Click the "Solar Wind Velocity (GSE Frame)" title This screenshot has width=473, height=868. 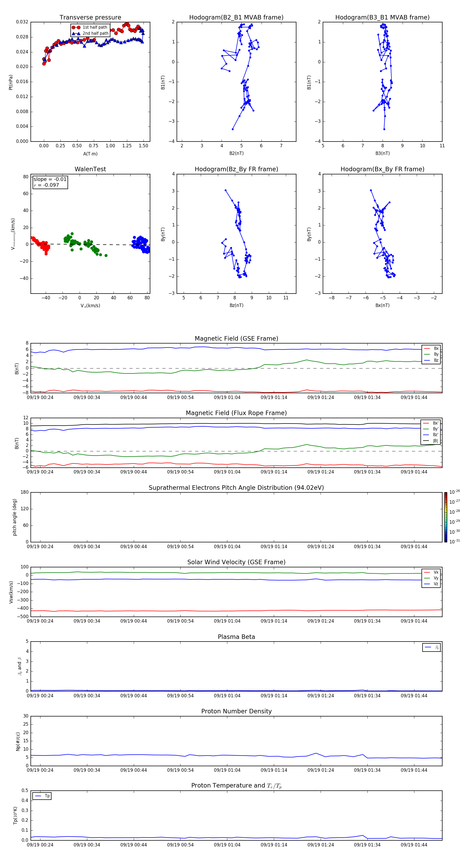pos(236,562)
